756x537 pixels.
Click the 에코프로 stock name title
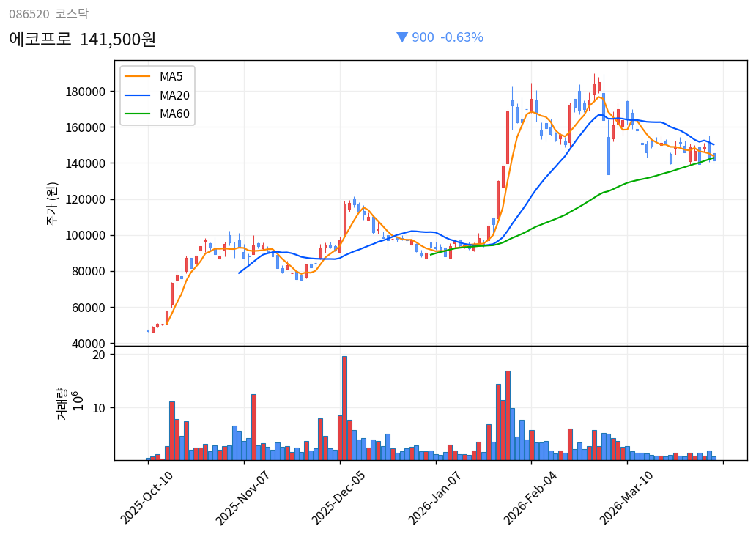click(40, 40)
